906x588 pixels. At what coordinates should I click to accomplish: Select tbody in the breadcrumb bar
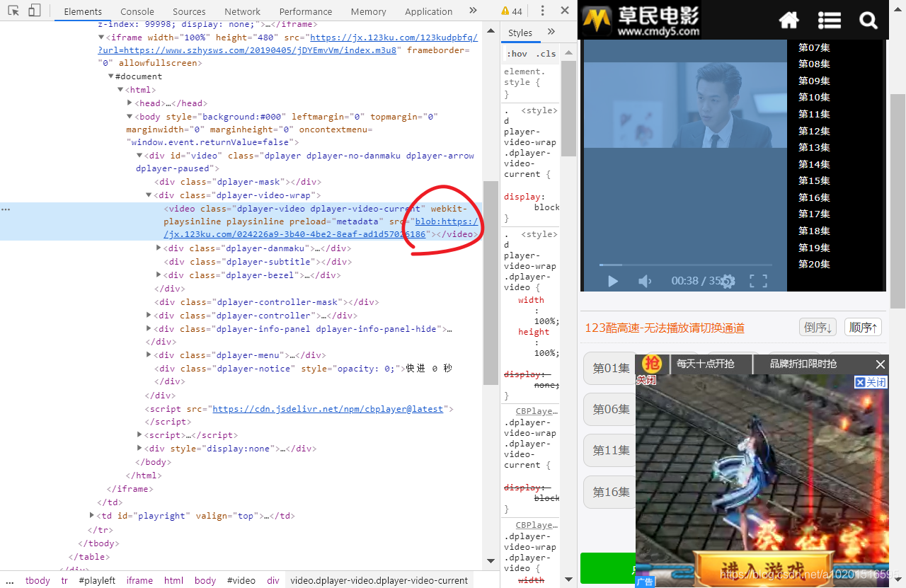pos(38,580)
